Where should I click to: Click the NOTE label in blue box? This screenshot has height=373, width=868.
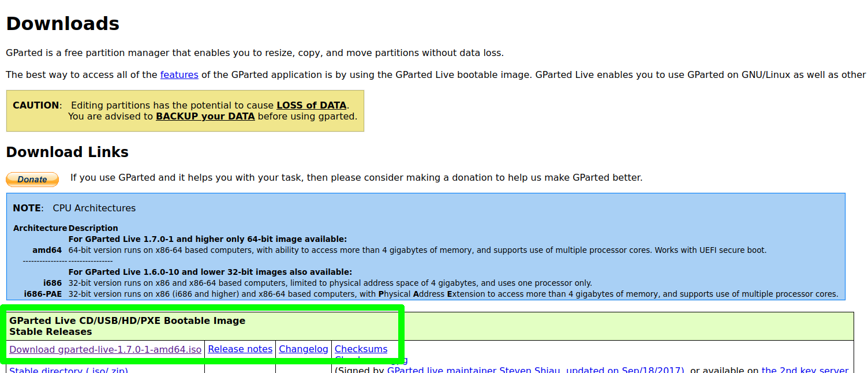coord(27,208)
